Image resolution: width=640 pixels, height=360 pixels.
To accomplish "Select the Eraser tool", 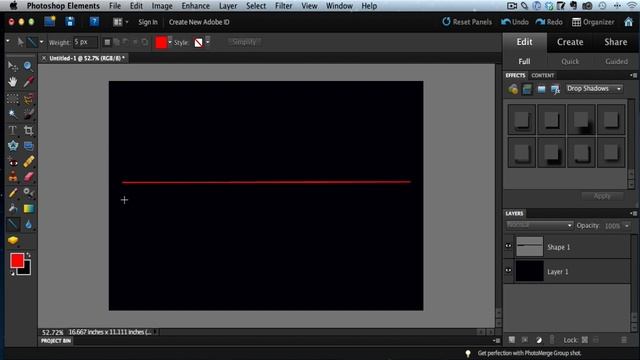I will (x=28, y=177).
